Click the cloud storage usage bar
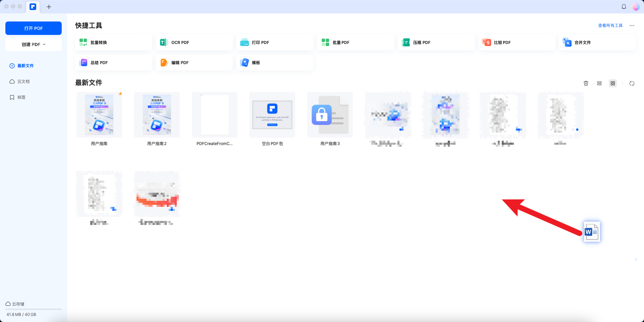 [x=33, y=309]
